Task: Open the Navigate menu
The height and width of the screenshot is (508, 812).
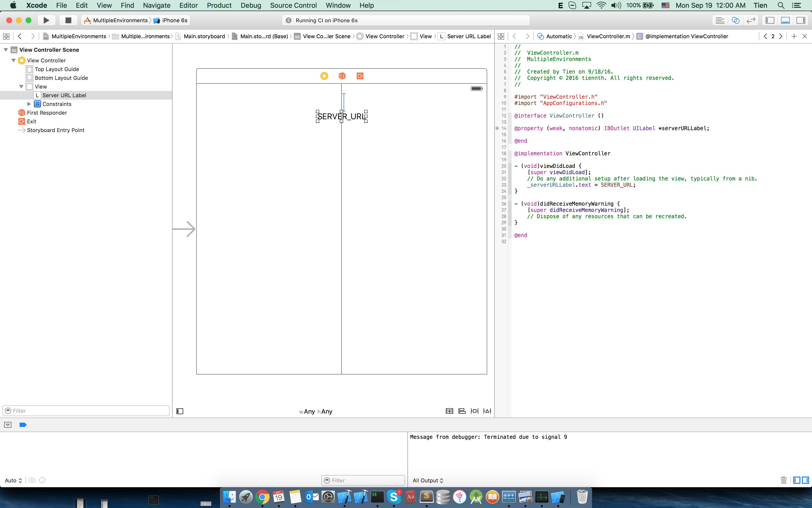Action: (156, 5)
